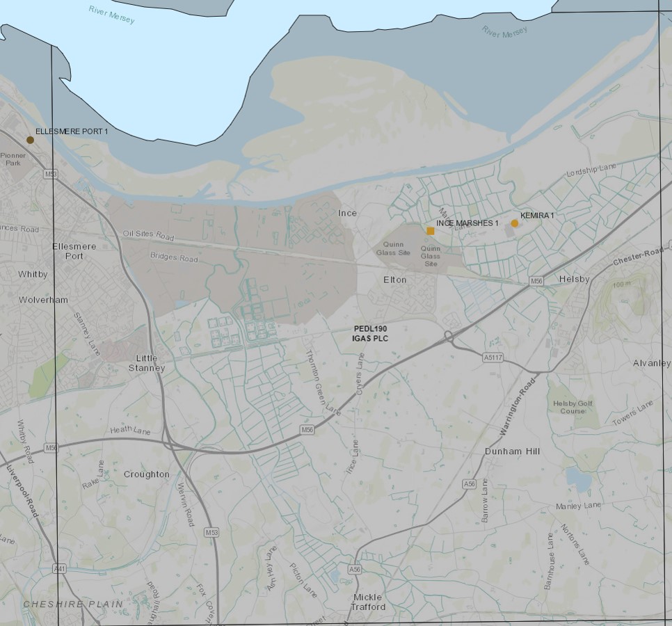Viewport: 672px width, 626px height.
Task: Select the A56 shield above Mickle Trafford
Action: [355, 569]
